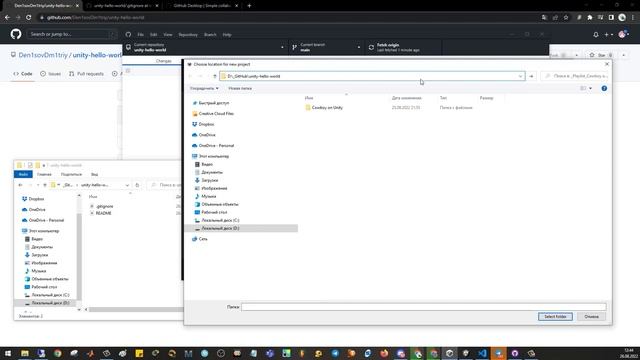Open the Help menu in GitHub Desktop
The height and width of the screenshot is (360, 640).
[x=227, y=35]
